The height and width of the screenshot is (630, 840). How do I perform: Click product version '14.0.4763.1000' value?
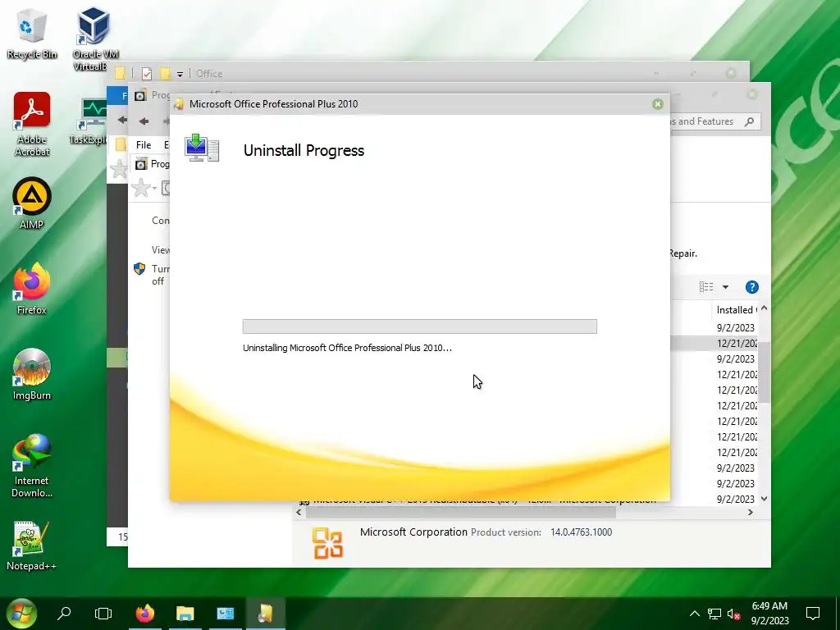pyautogui.click(x=582, y=532)
